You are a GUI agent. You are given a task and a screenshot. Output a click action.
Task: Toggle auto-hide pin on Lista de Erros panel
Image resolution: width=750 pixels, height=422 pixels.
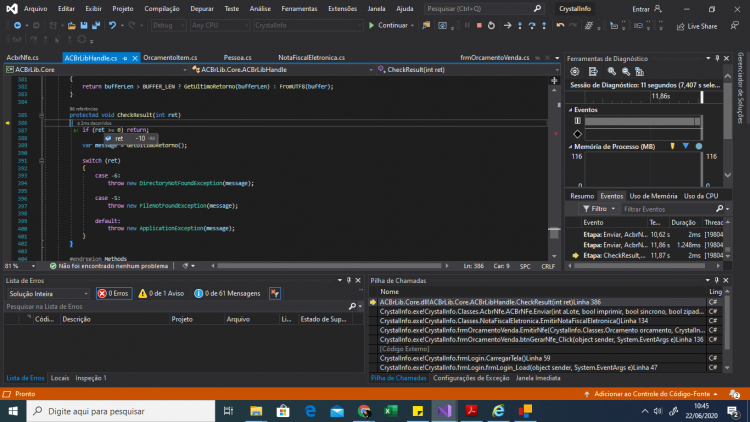click(x=349, y=280)
